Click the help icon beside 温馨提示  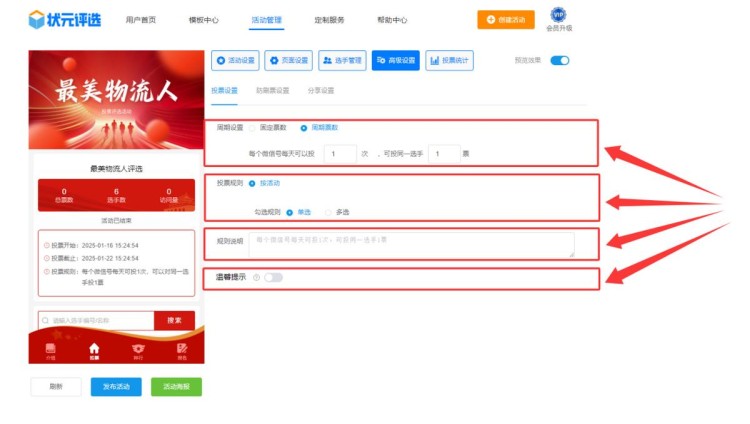pyautogui.click(x=256, y=277)
